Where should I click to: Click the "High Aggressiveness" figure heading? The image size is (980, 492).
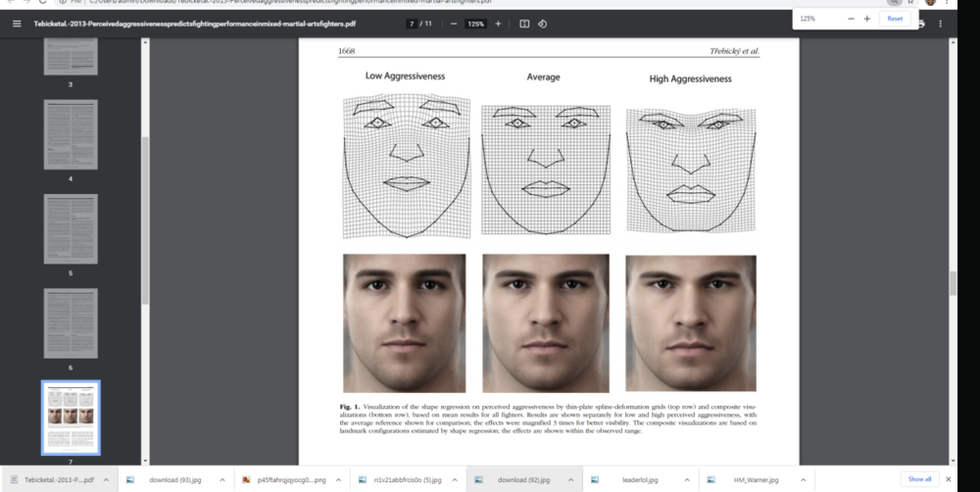pyautogui.click(x=691, y=78)
